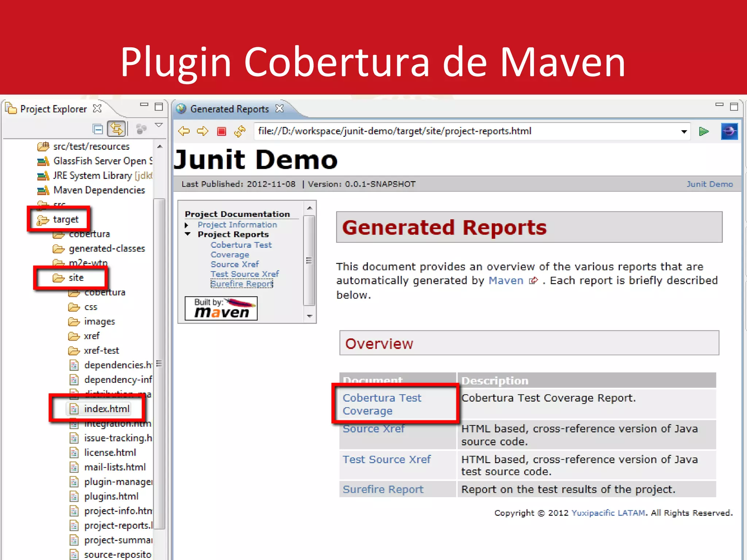The image size is (747, 560).
Task: Click the URL address field
Action: pyautogui.click(x=467, y=131)
